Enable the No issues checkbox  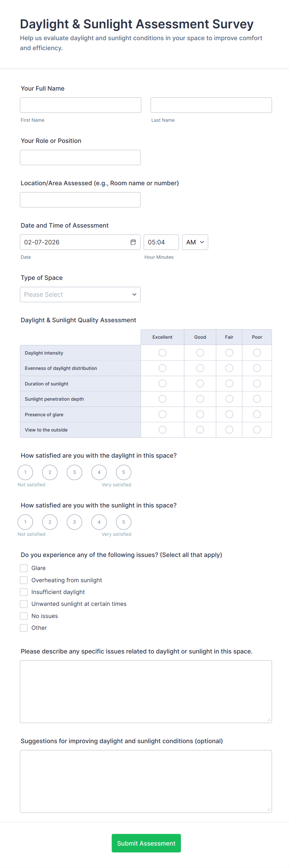[24, 616]
